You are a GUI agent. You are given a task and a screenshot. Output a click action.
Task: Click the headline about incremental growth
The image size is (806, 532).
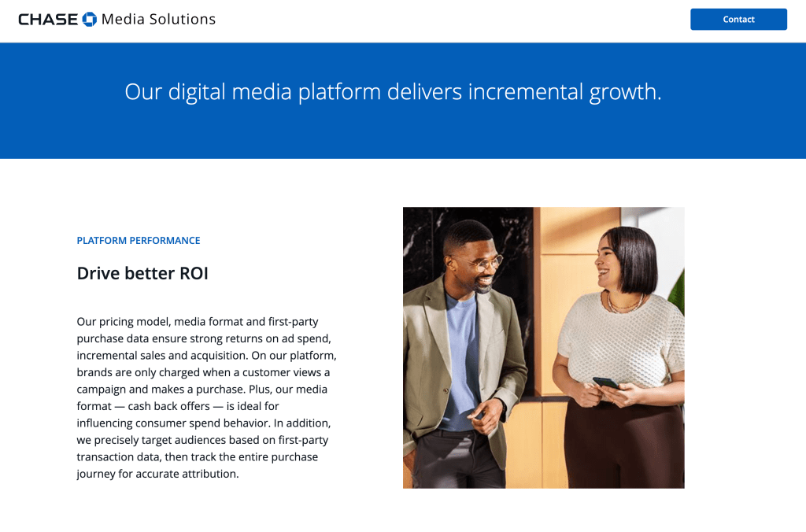[393, 92]
